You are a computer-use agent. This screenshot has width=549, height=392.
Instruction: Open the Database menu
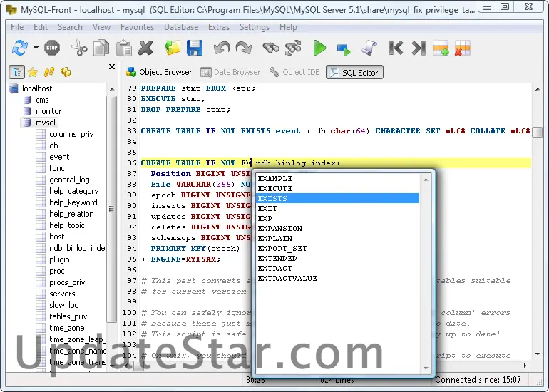click(181, 27)
